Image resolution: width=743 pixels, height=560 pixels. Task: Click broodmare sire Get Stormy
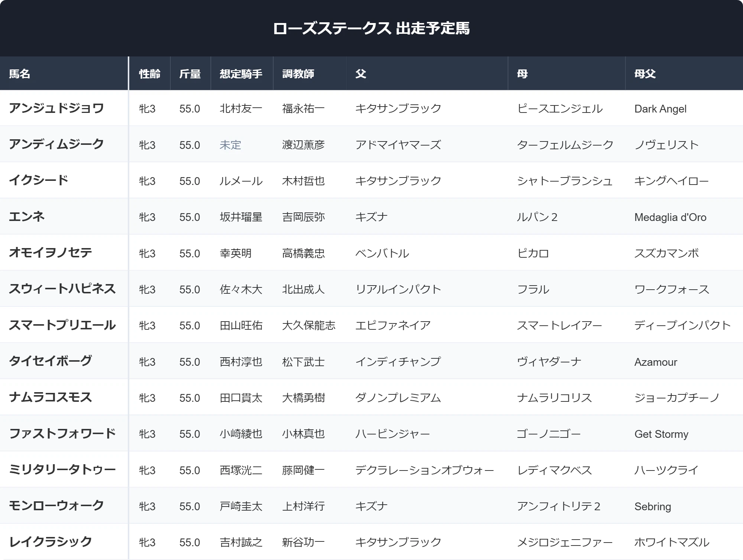661,434
